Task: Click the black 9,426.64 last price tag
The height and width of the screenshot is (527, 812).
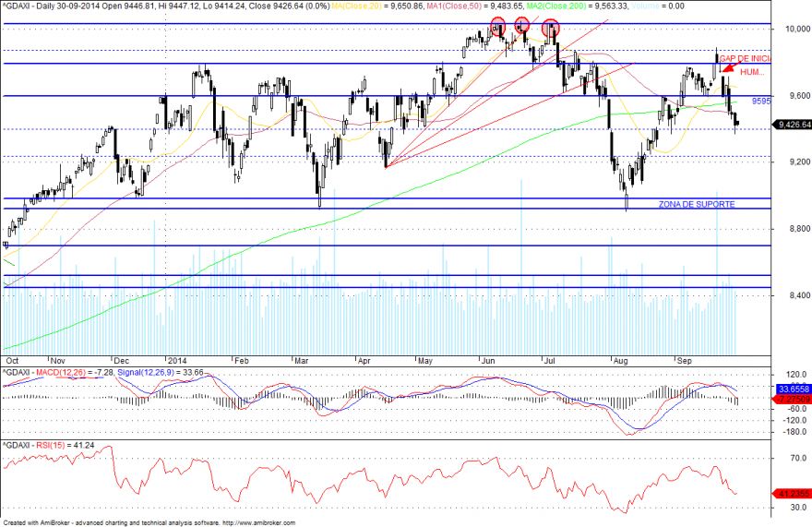Action: [792, 125]
